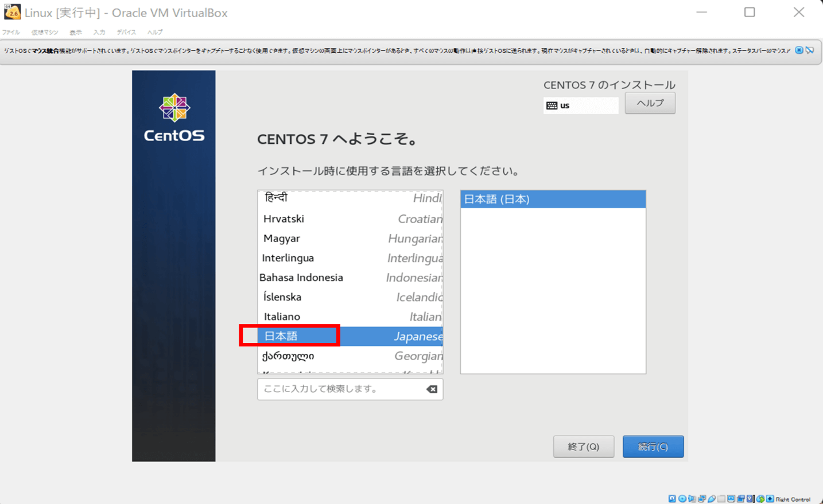The image size is (823, 504).
Task: Open the 入力 menu
Action: tap(99, 32)
